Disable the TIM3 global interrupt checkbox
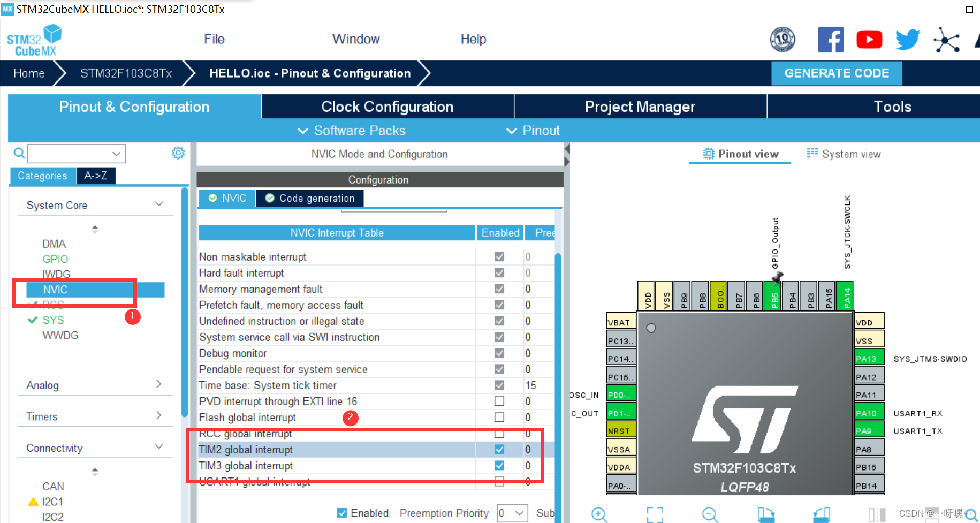Screen dimensions: 980x523 (x=499, y=466)
